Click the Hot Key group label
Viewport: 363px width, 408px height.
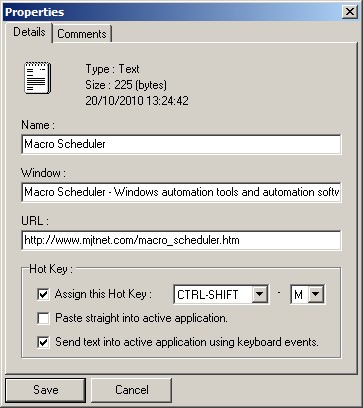point(51,269)
